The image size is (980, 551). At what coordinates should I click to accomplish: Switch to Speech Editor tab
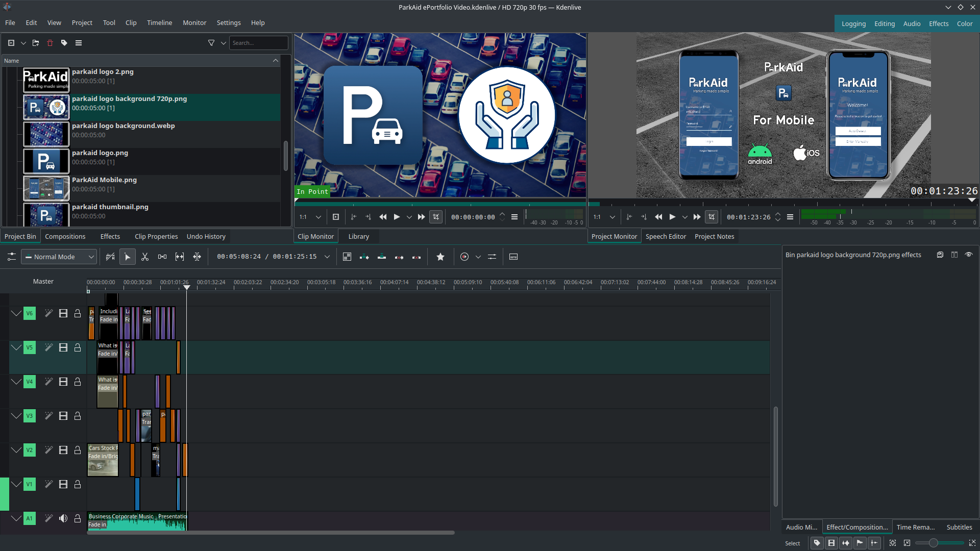pos(666,236)
